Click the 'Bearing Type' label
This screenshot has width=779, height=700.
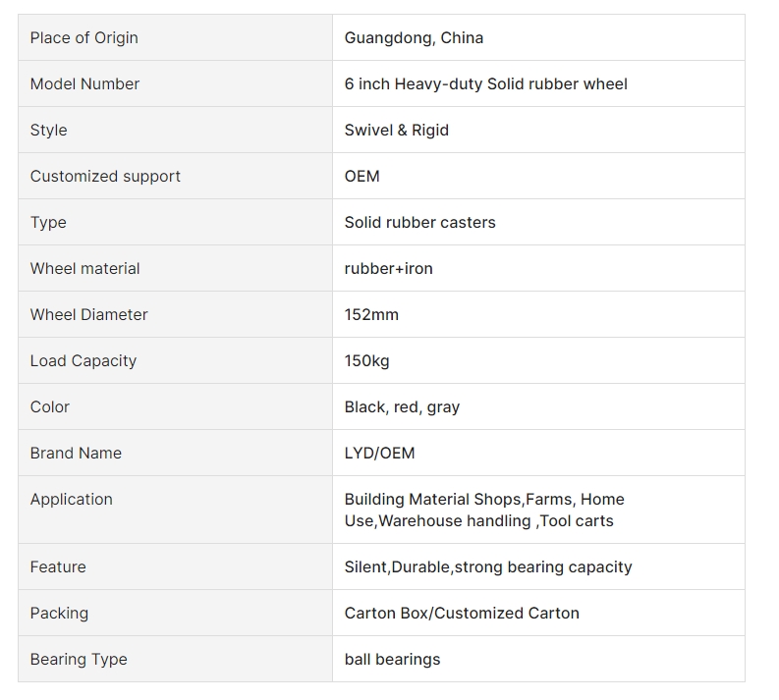click(x=79, y=660)
